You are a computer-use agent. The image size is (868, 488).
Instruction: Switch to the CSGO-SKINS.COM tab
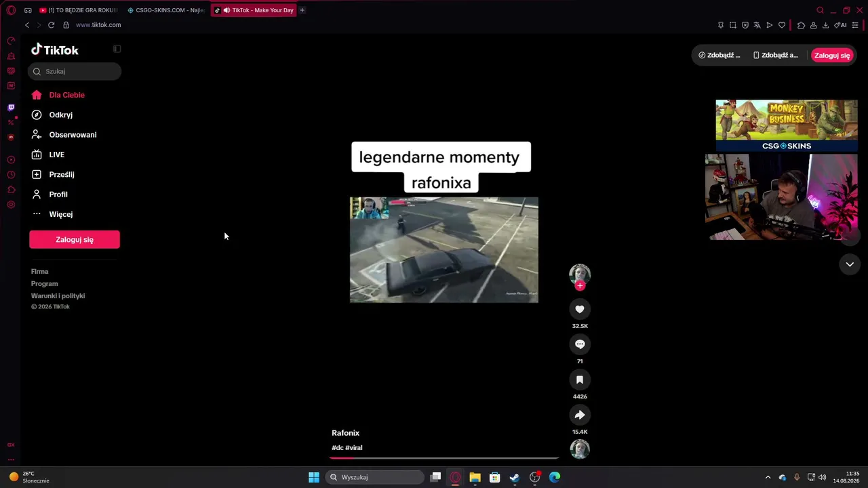tap(166, 10)
